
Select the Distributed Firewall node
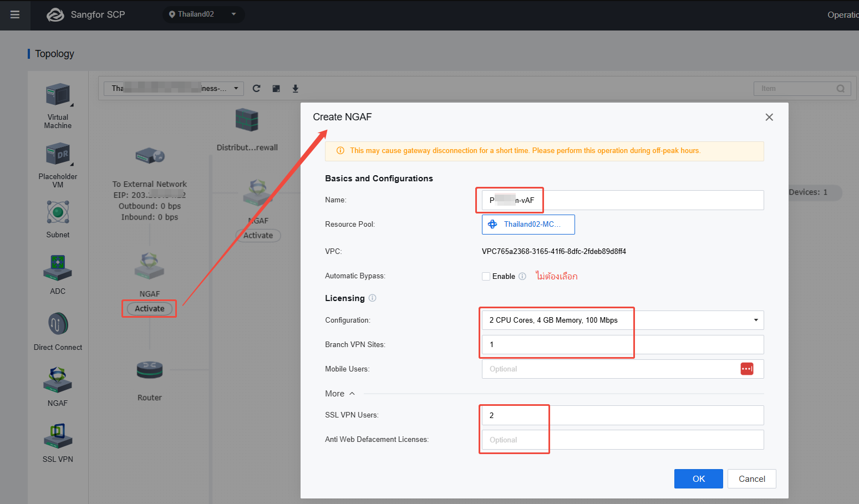tap(247, 120)
